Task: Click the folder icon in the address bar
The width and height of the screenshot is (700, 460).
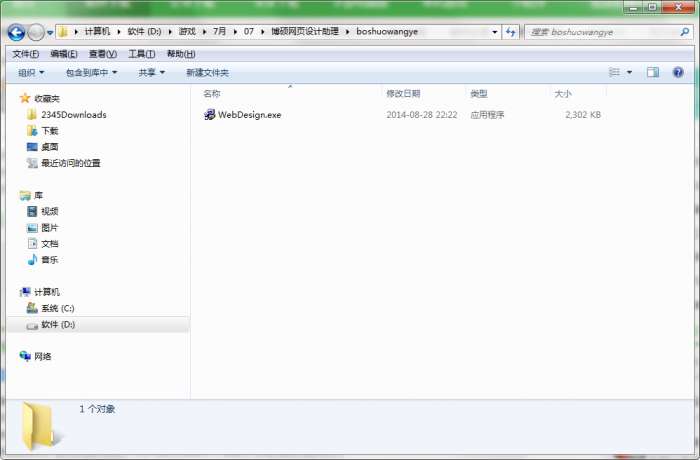Action: point(63,32)
